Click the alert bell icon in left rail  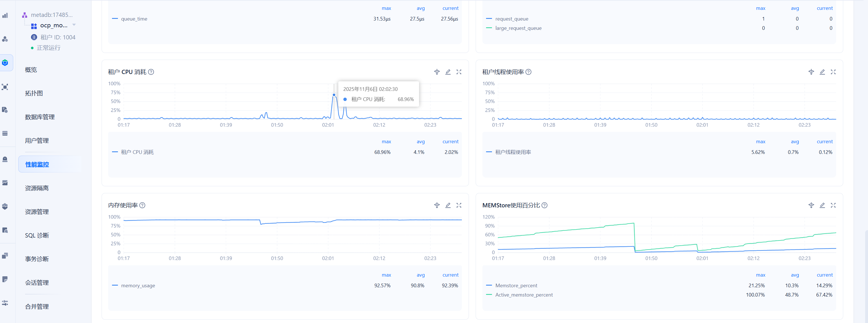coord(5,159)
